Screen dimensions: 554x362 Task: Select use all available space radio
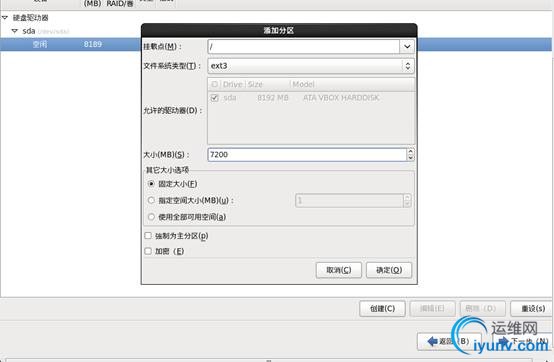tap(151, 216)
